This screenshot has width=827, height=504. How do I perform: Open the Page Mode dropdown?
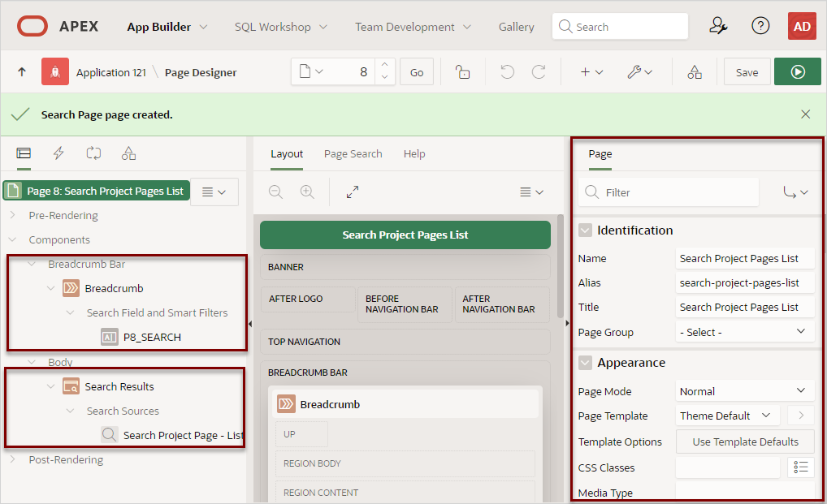point(744,390)
